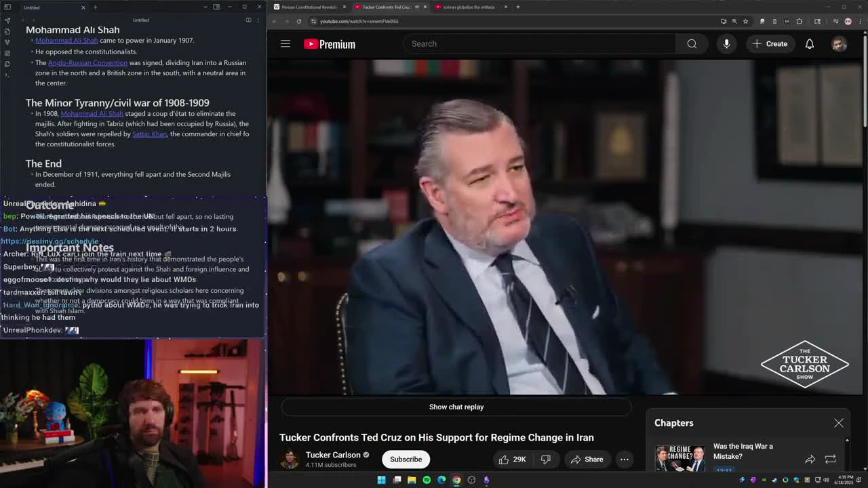Open more actions menu under the video

(x=624, y=460)
